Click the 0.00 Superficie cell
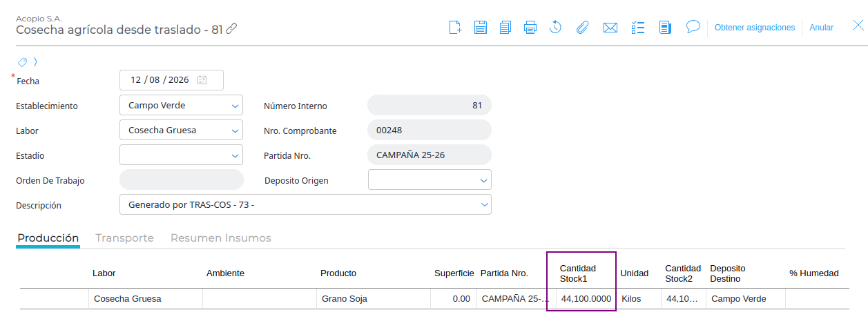This screenshot has width=868, height=319. point(454,299)
